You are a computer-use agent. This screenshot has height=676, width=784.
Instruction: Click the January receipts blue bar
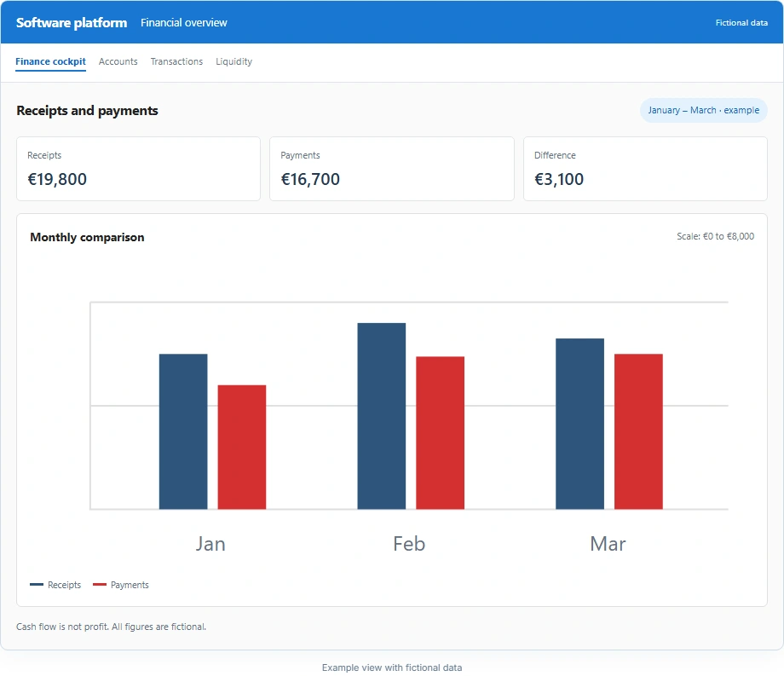pyautogui.click(x=183, y=431)
